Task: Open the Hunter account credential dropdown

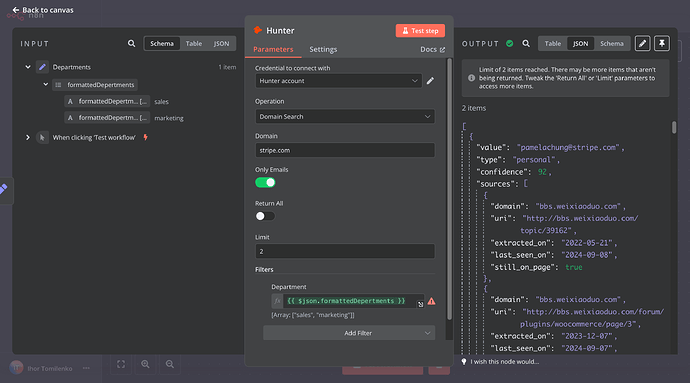Action: [338, 81]
